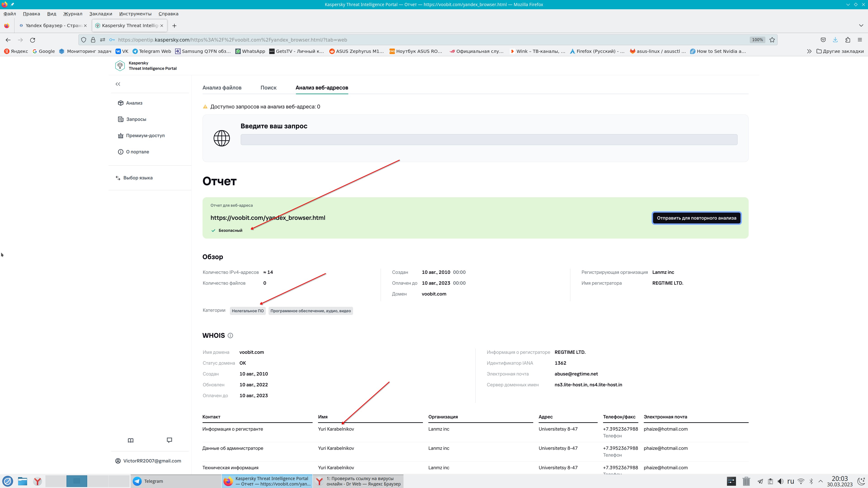Click the tracking protection shield icon
Screen dimensions: 868x488
84,40
